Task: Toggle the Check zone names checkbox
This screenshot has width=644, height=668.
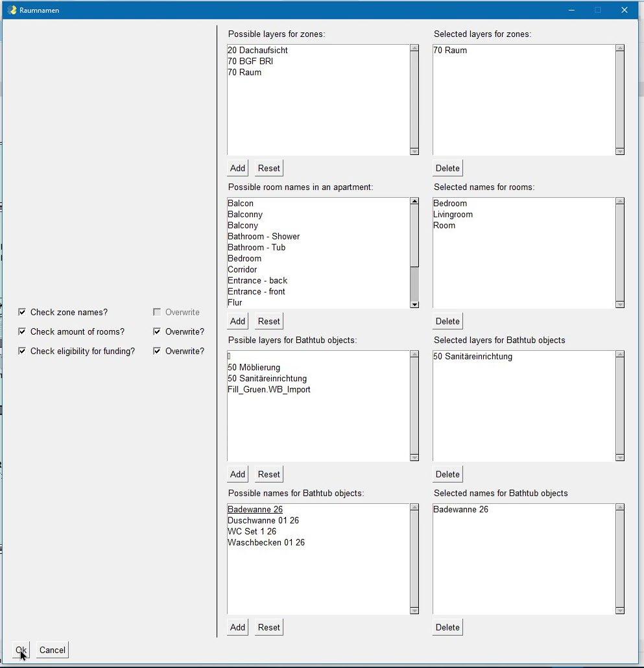Action: 22,312
